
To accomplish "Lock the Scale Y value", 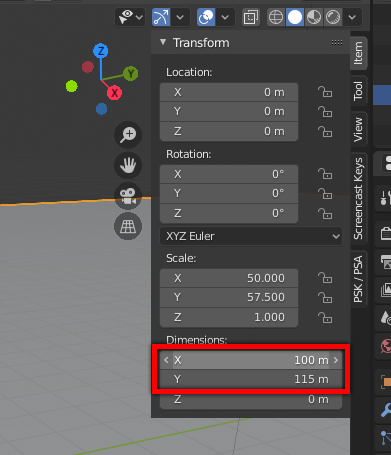I will tap(325, 297).
